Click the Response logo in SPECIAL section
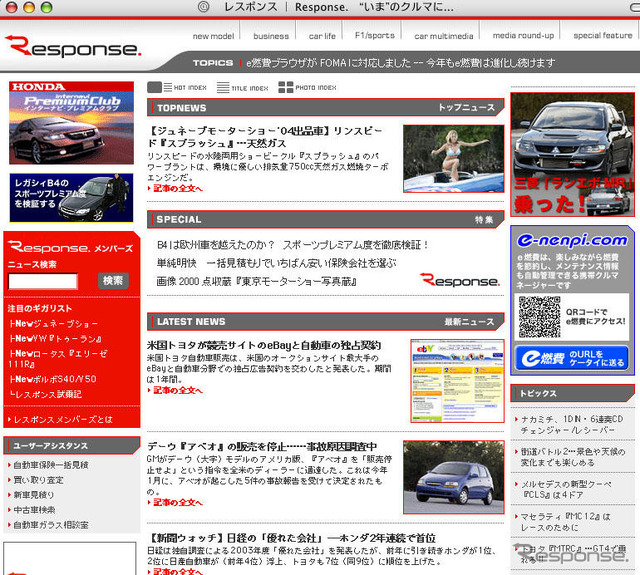The image size is (640, 575). coord(460,281)
